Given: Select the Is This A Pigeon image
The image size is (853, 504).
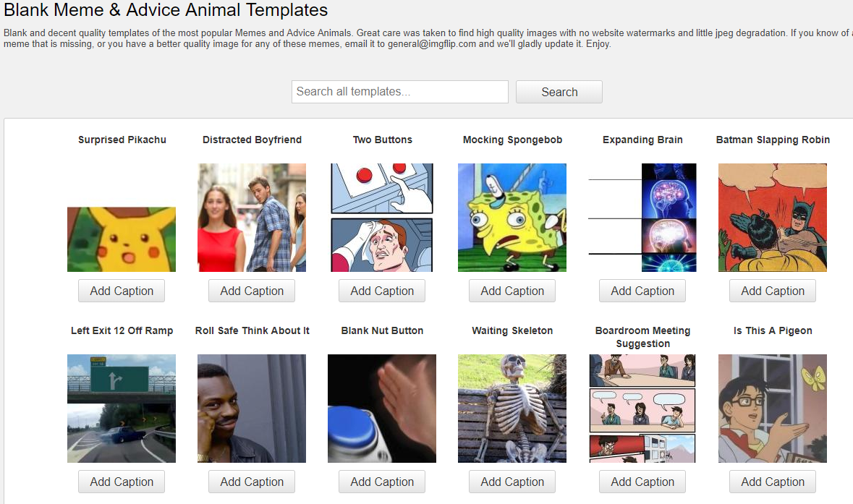Looking at the screenshot, I should click(x=773, y=409).
